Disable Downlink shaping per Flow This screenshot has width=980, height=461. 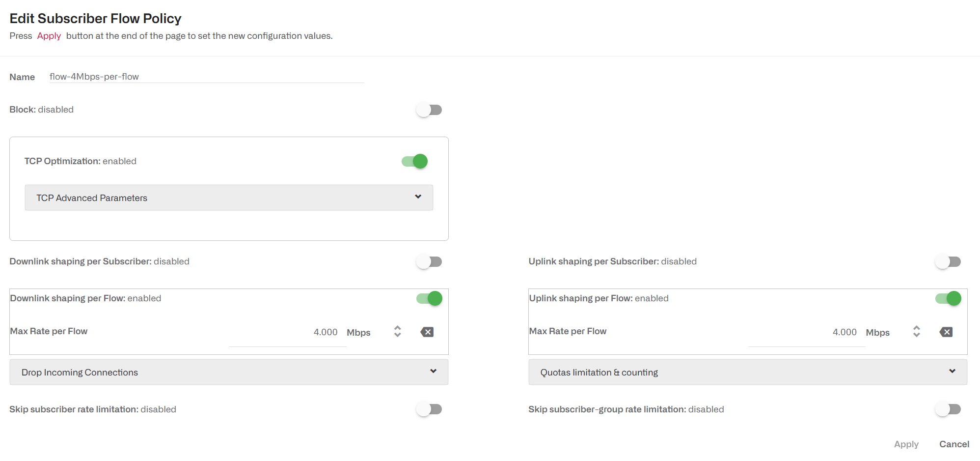428,298
